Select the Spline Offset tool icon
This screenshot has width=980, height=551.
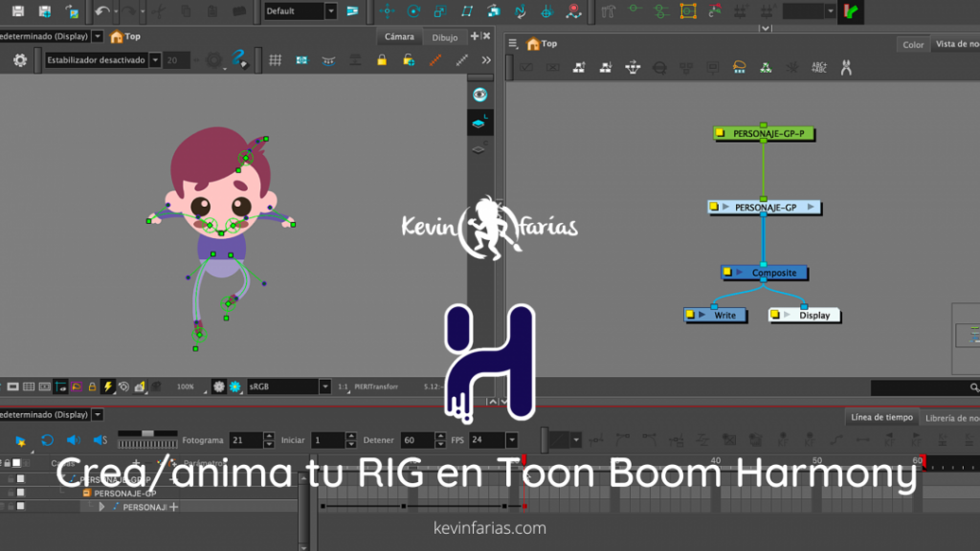[x=520, y=11]
